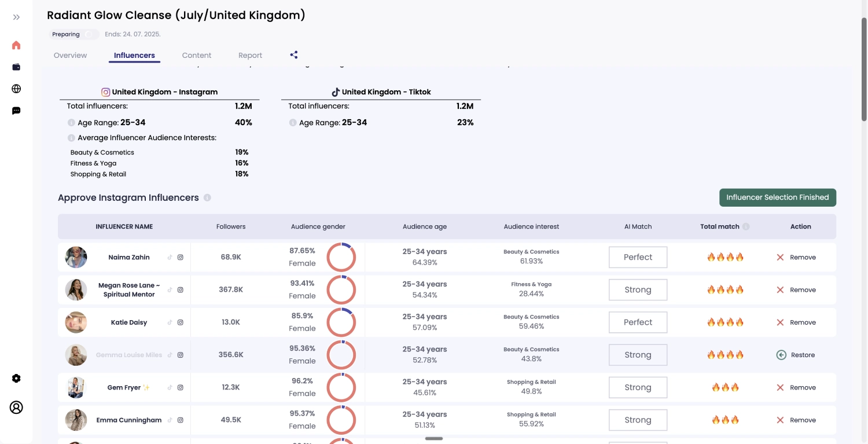
Task: Open the Home icon in sidebar
Action: tap(16, 45)
